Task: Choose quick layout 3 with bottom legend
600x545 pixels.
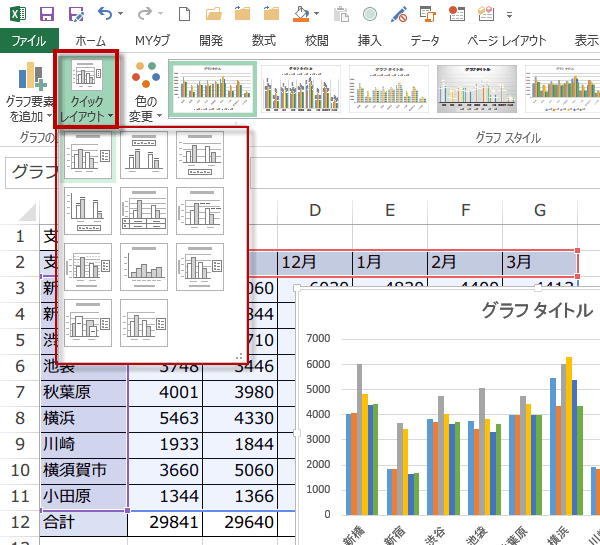Action: (x=200, y=155)
